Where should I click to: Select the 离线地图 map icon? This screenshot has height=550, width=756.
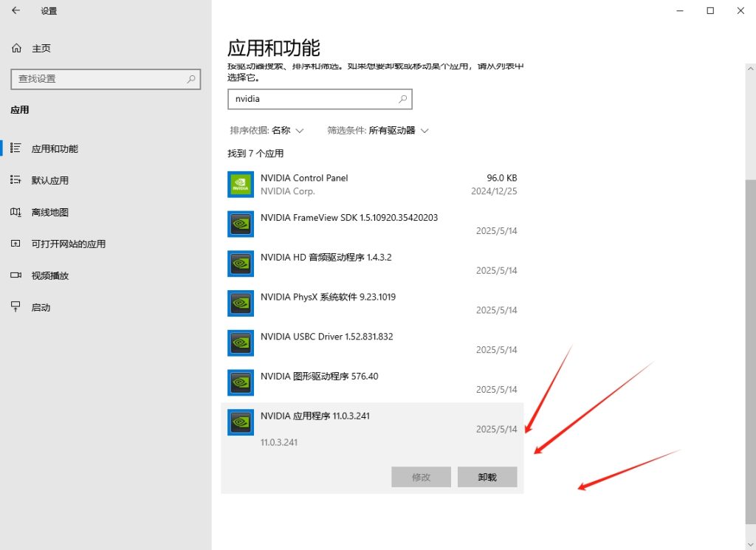[x=16, y=212]
